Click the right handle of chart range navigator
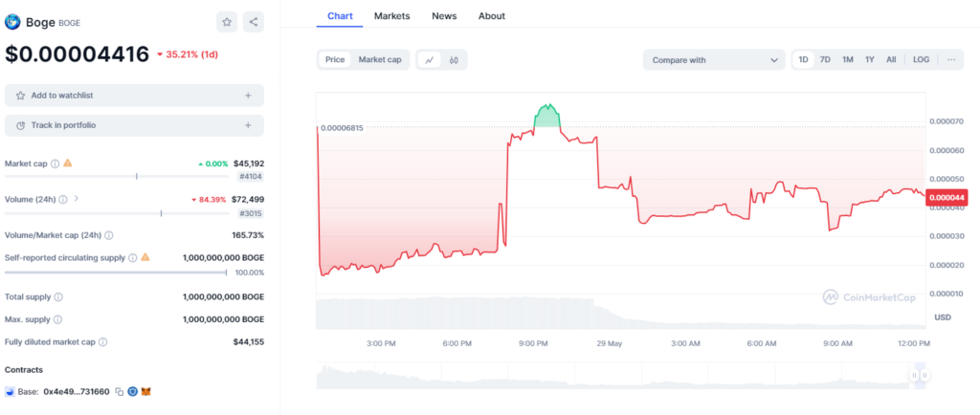The width and height of the screenshot is (980, 415). tap(925, 375)
